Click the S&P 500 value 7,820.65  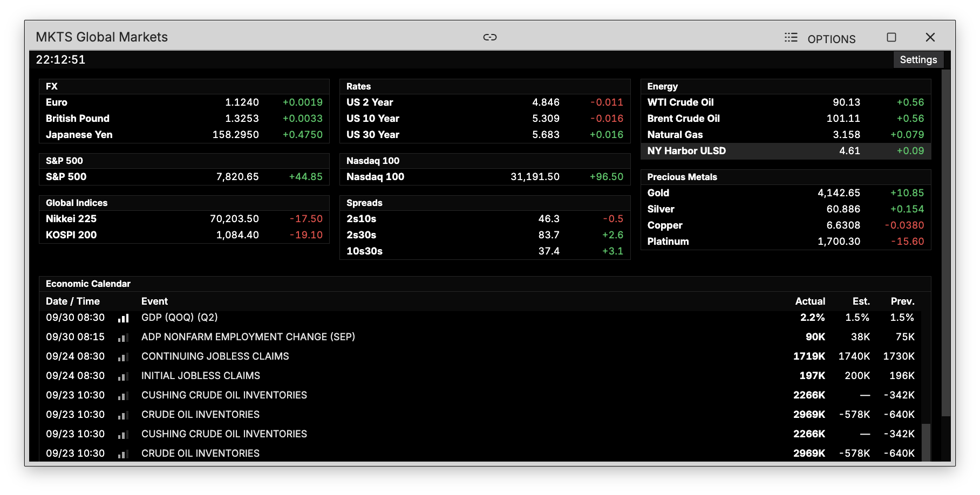(x=237, y=177)
